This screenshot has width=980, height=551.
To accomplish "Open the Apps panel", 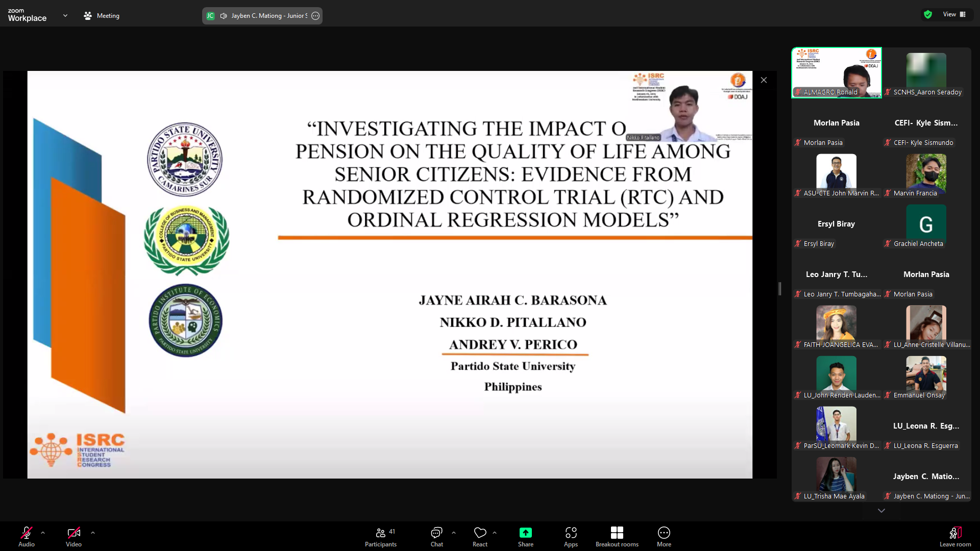I will pyautogui.click(x=571, y=537).
